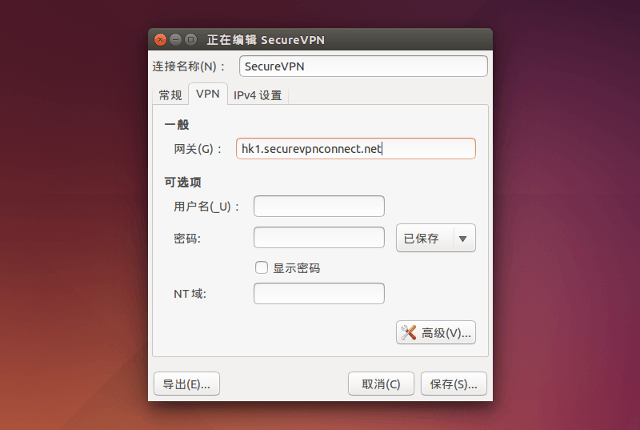Open the 已保存 password storage dropdown

(436, 238)
